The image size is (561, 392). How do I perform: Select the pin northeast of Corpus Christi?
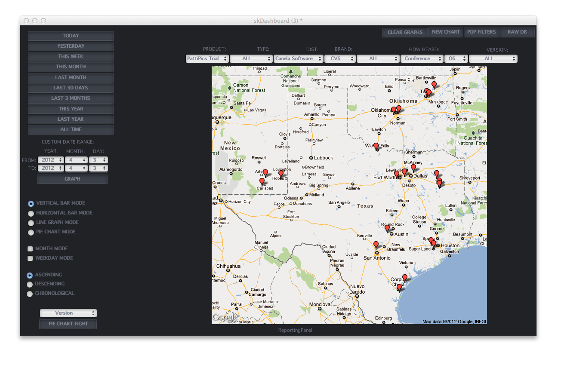405,278
